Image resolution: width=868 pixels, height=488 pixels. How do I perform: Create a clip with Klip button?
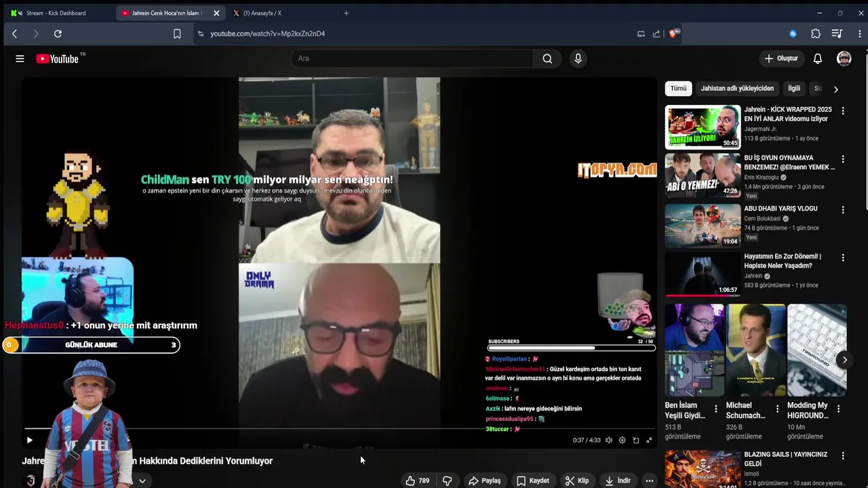pyautogui.click(x=577, y=481)
